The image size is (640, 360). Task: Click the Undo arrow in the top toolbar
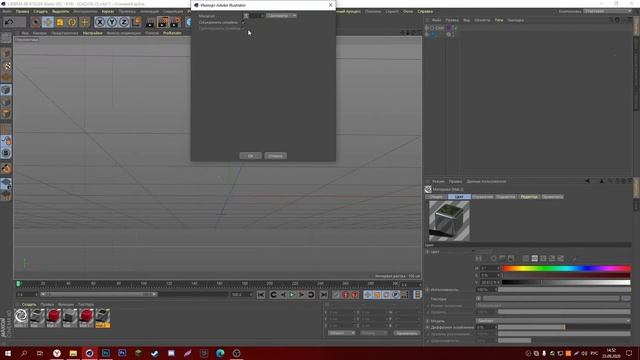coord(9,22)
